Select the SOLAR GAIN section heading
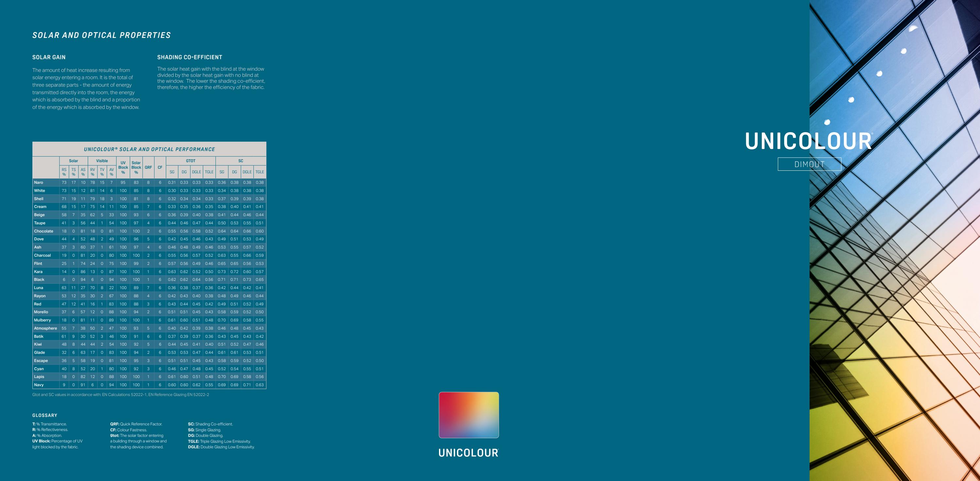The width and height of the screenshot is (980, 481). pyautogui.click(x=49, y=57)
